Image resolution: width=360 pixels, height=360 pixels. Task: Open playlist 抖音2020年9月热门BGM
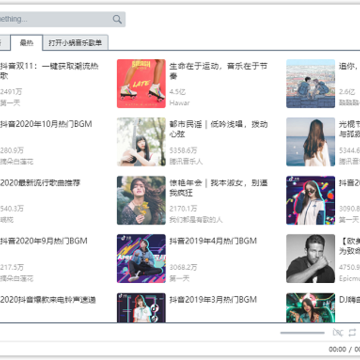[x=44, y=241]
